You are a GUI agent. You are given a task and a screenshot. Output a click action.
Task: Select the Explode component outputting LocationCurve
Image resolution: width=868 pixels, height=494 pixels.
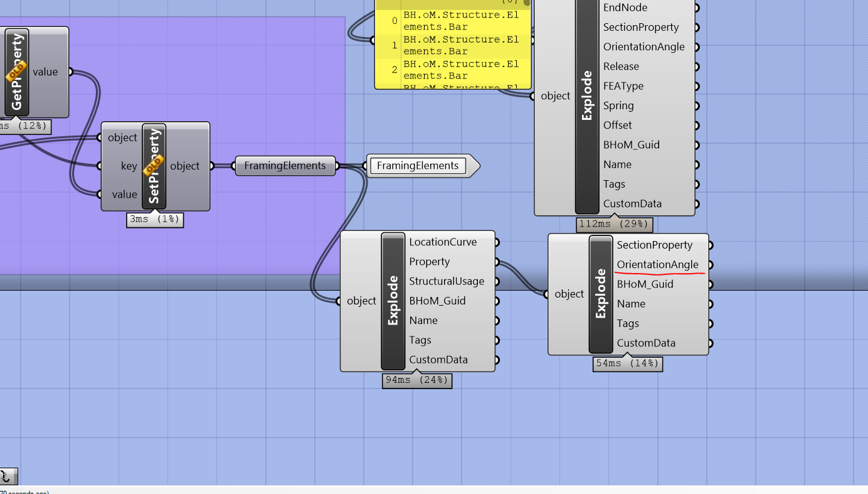[x=392, y=301]
